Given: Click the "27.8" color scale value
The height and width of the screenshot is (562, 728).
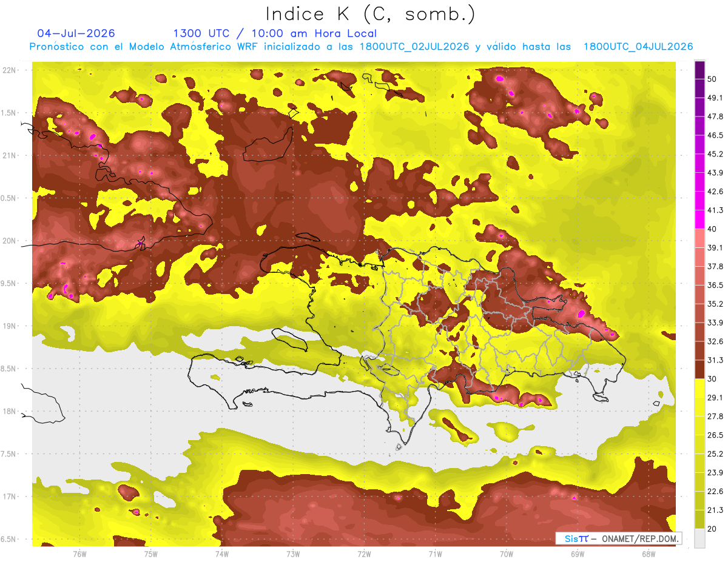Looking at the screenshot, I should tap(715, 416).
